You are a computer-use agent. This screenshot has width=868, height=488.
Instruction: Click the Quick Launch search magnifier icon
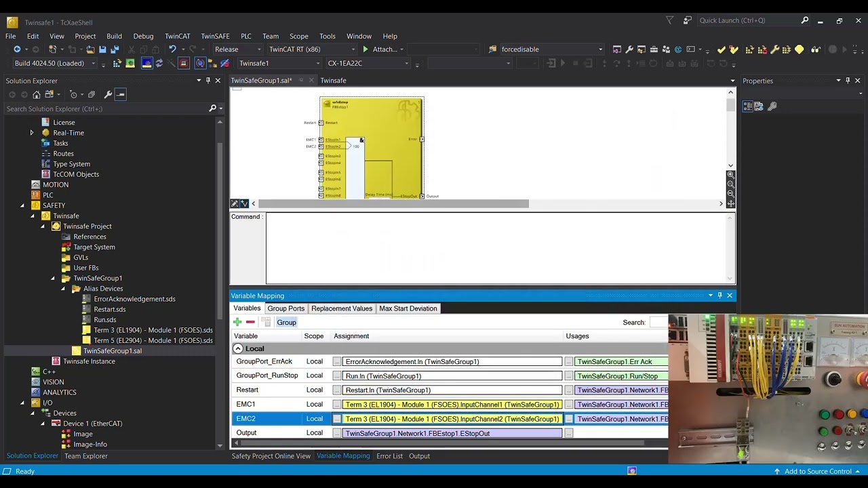(805, 20)
